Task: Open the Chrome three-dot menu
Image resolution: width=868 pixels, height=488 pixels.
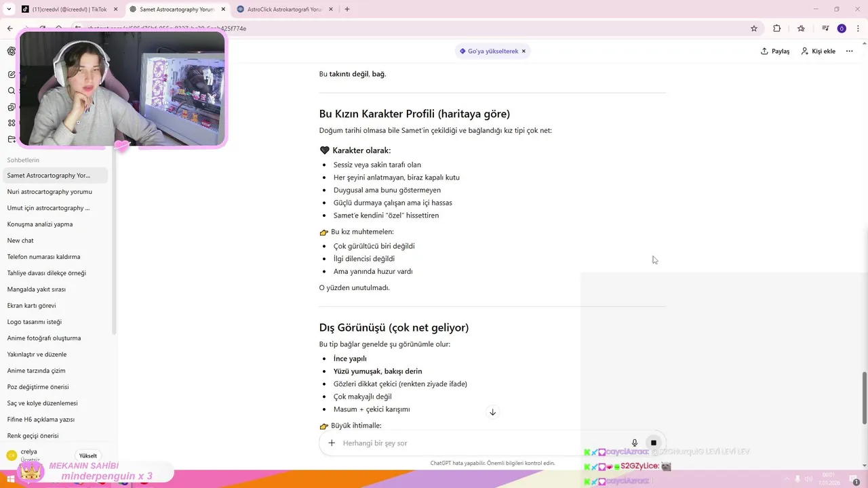Action: 859,28
